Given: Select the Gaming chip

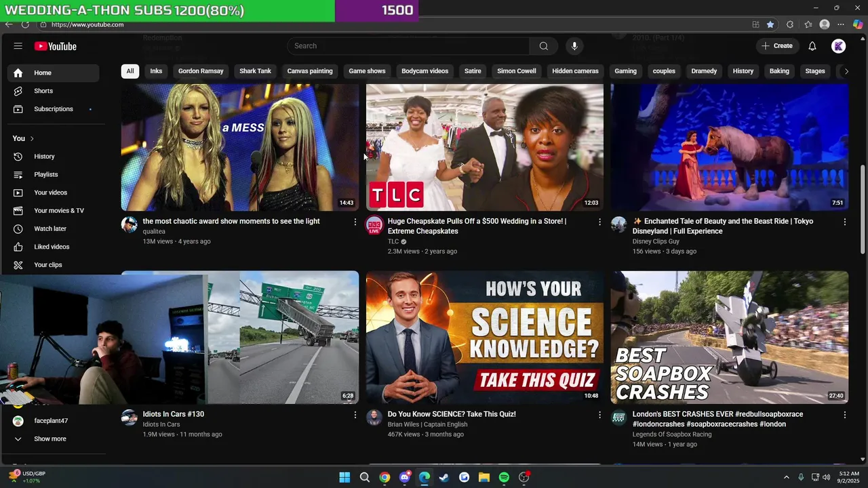Looking at the screenshot, I should click(x=625, y=71).
